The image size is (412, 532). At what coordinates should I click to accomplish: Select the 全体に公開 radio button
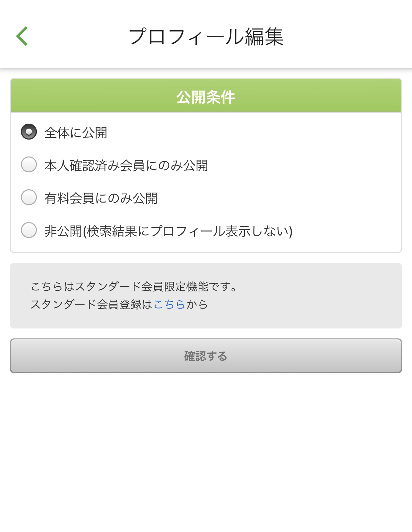(29, 132)
